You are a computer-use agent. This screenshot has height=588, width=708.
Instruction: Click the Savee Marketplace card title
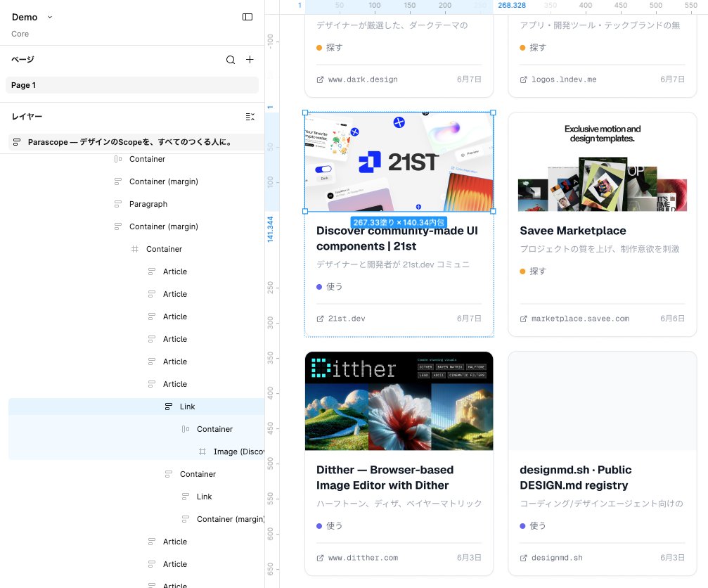pos(572,231)
